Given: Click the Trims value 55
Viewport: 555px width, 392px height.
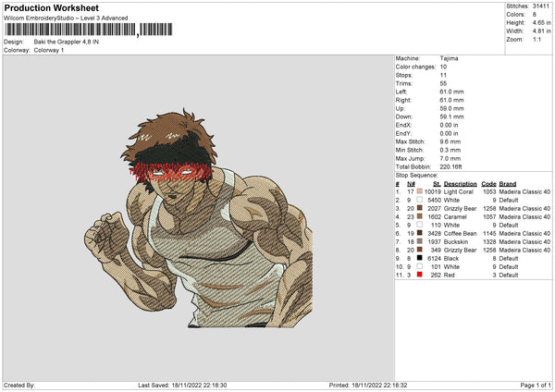Looking at the screenshot, I should [x=443, y=83].
